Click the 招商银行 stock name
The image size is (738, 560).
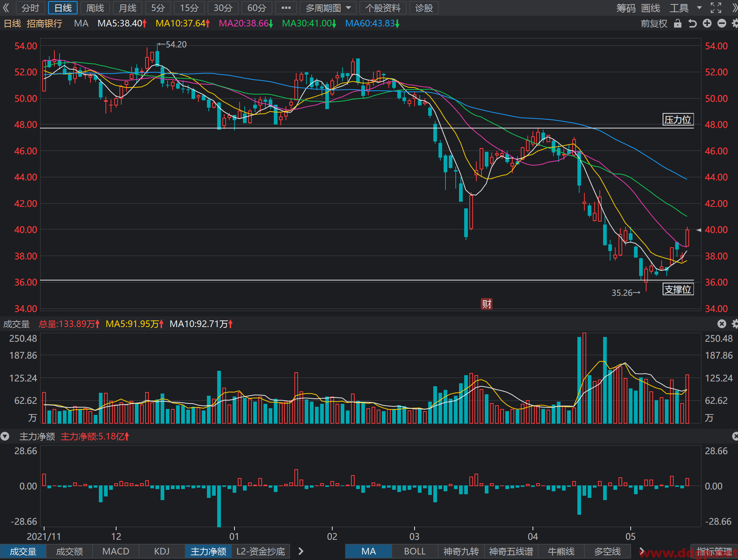44,24
